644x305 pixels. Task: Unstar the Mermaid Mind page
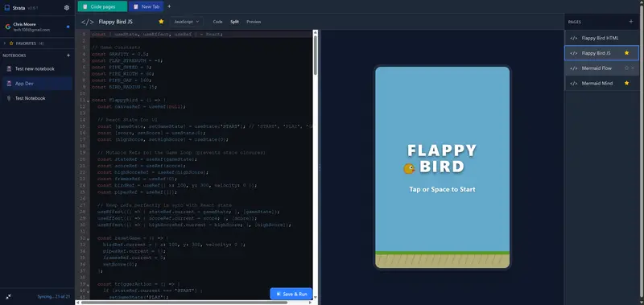point(627,83)
